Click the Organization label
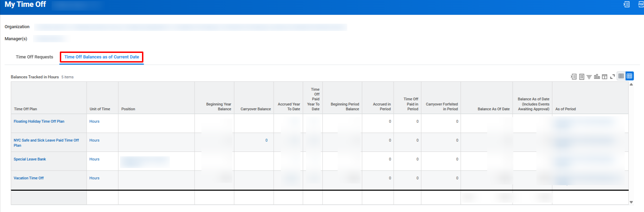Image resolution: width=644 pixels, height=212 pixels. (x=17, y=27)
